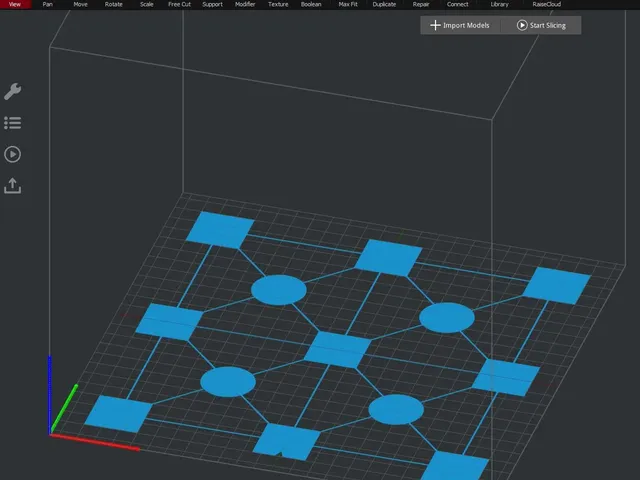The height and width of the screenshot is (480, 640).
Task: Open the Scale tool
Action: (147, 4)
